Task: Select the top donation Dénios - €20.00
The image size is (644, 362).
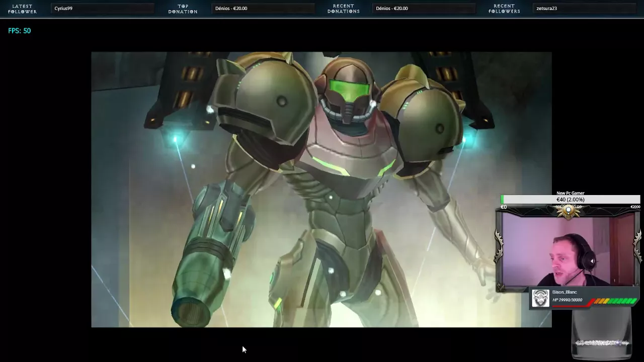Action: pyautogui.click(x=231, y=9)
